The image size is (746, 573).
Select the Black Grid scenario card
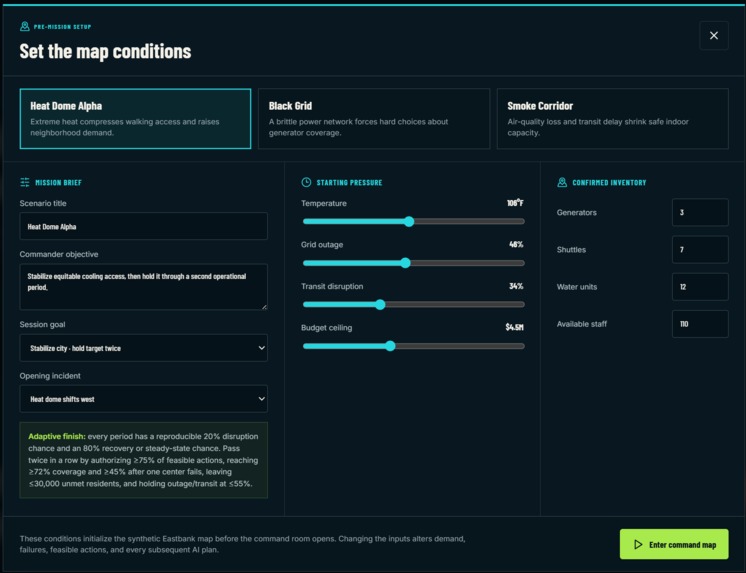coord(374,119)
